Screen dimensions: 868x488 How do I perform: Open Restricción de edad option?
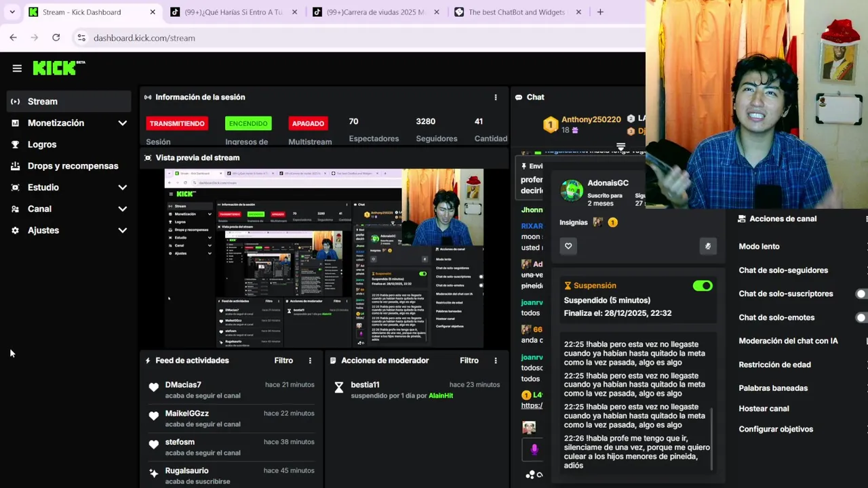[x=774, y=365]
